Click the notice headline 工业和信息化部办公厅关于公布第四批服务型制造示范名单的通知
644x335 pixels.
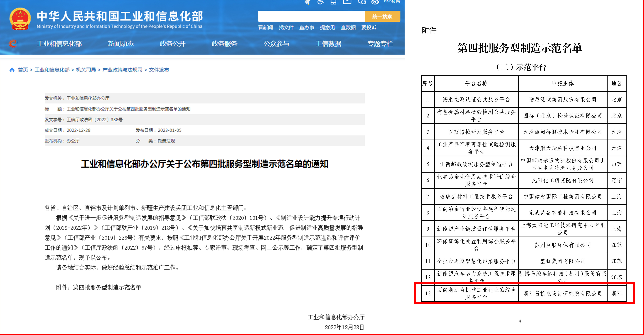(204, 164)
